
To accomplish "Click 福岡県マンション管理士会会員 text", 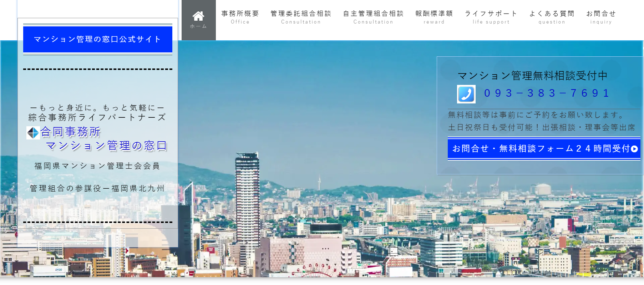I will coord(97,166).
